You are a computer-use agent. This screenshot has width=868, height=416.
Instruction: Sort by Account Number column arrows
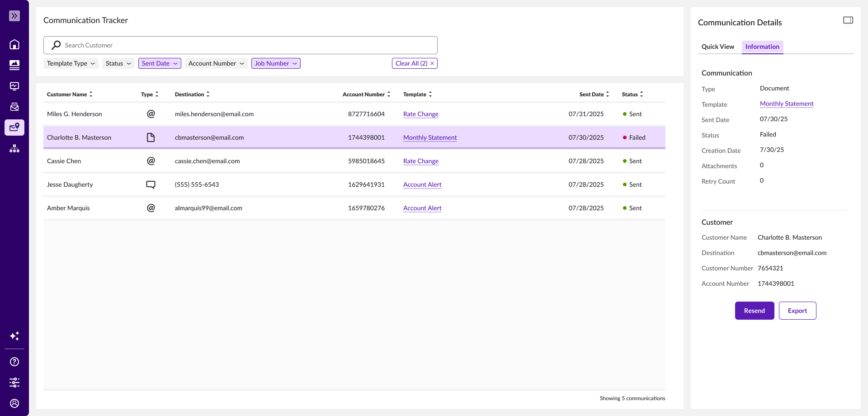[389, 94]
